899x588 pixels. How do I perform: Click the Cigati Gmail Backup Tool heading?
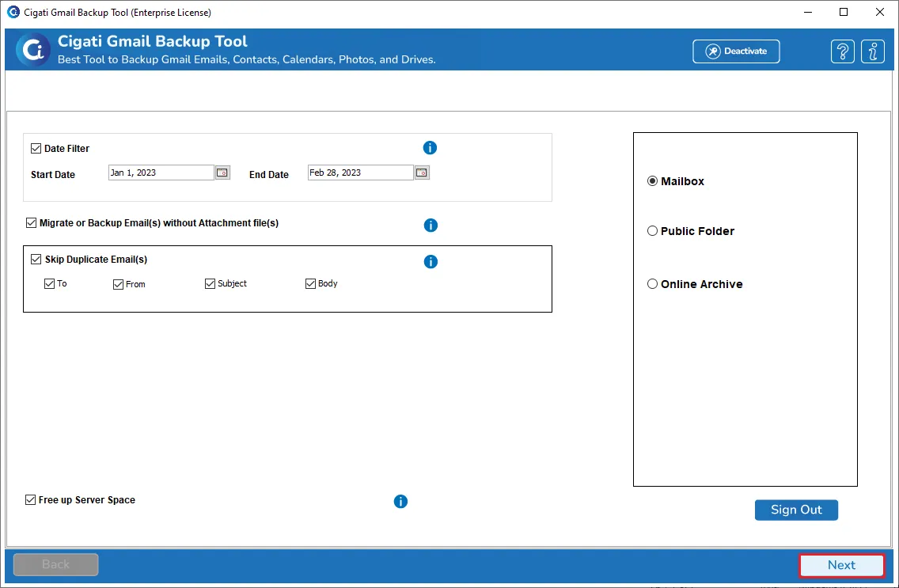(x=153, y=41)
